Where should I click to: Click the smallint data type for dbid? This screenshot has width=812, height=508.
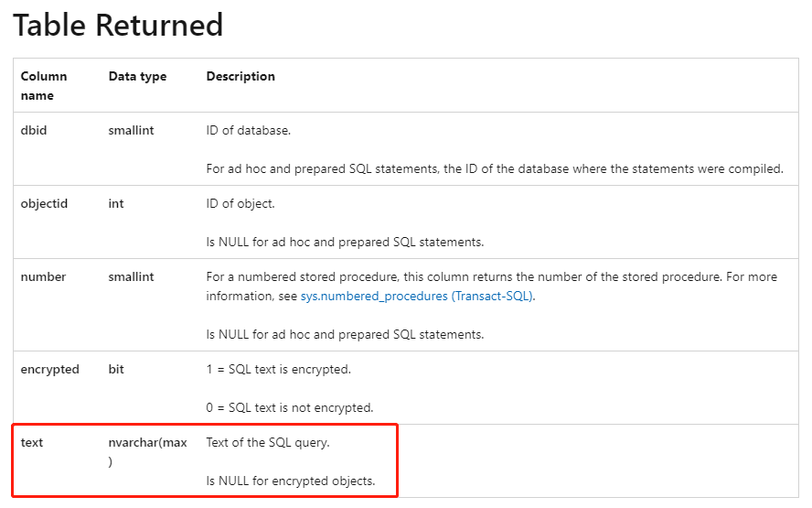click(x=131, y=131)
